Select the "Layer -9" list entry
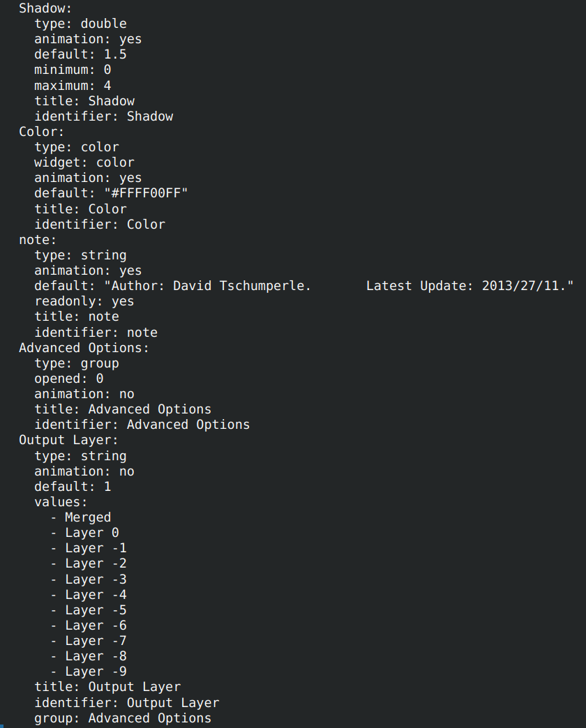 coord(96,672)
